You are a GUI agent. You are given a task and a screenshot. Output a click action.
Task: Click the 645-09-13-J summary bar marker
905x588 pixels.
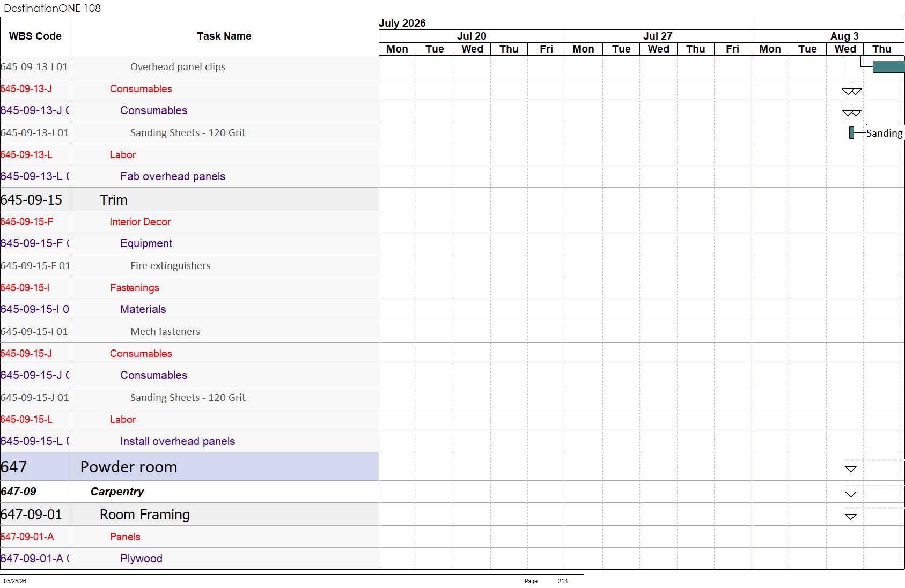point(852,92)
